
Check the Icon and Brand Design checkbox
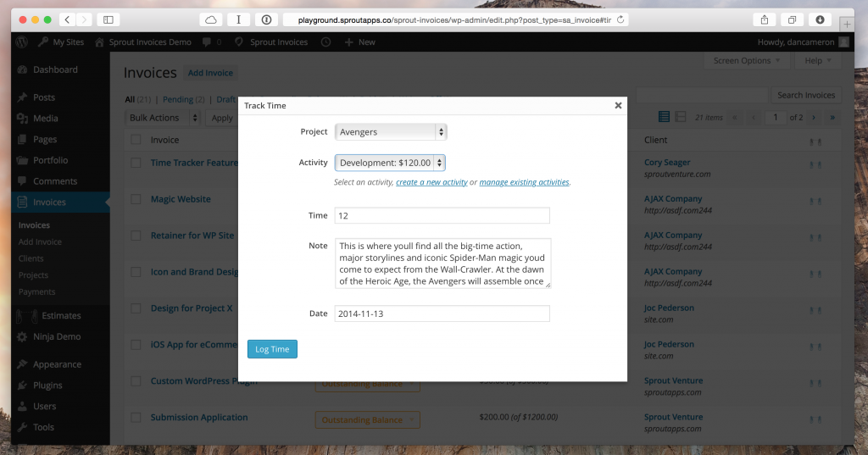(x=136, y=272)
